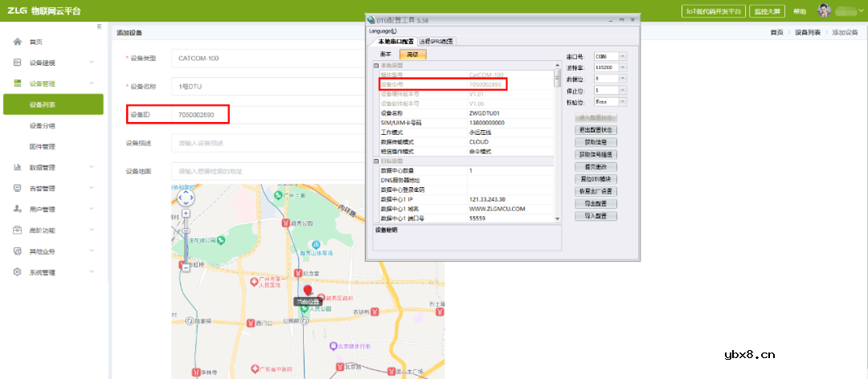Click the 设备管理 sidebar icon
This screenshot has width=868, height=379.
17,84
